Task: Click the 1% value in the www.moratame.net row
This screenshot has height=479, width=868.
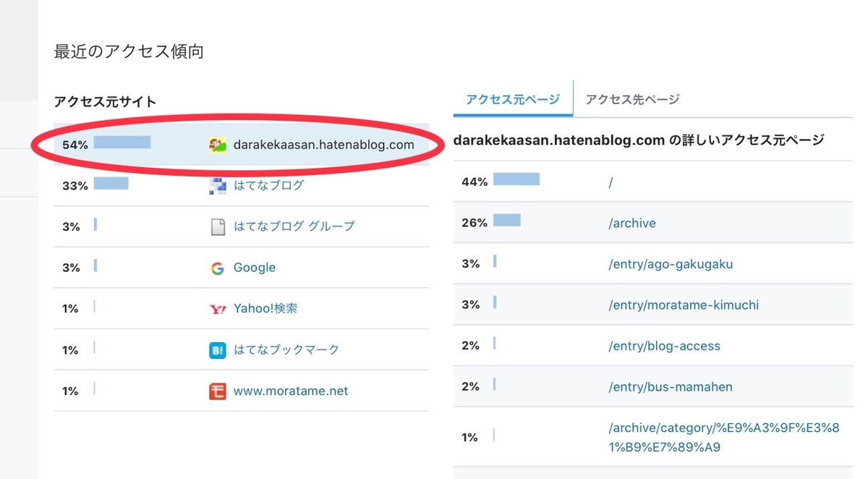Action: pyautogui.click(x=70, y=391)
